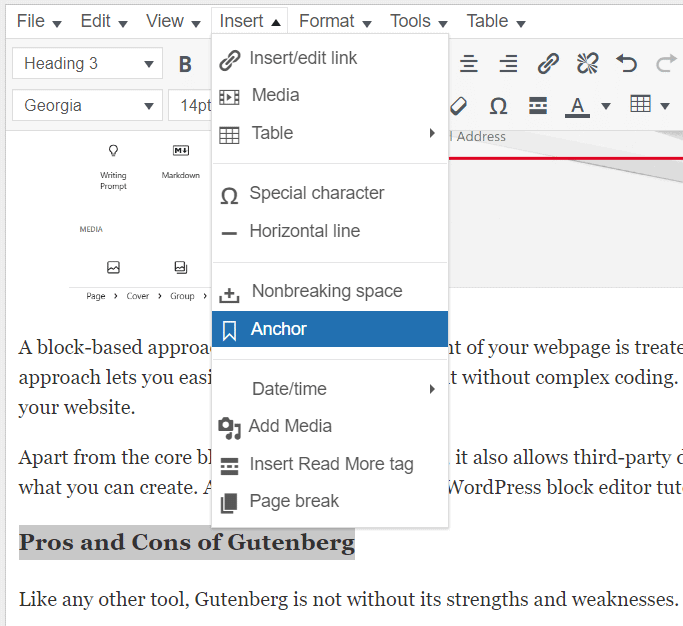Click the align center toolbar icon
The height and width of the screenshot is (626, 683).
469,64
